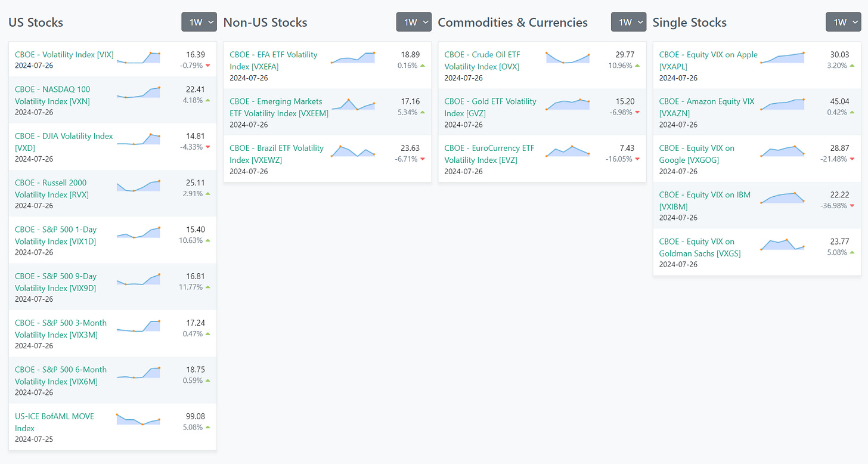
Task: Click the EVZ EuroCurrency sparkline chart
Action: (x=568, y=151)
